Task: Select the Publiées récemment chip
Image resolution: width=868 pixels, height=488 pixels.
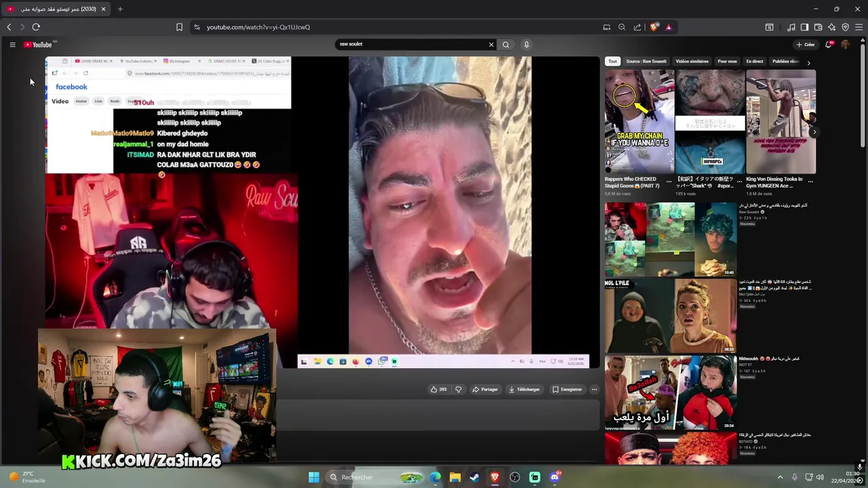Action: coord(785,61)
